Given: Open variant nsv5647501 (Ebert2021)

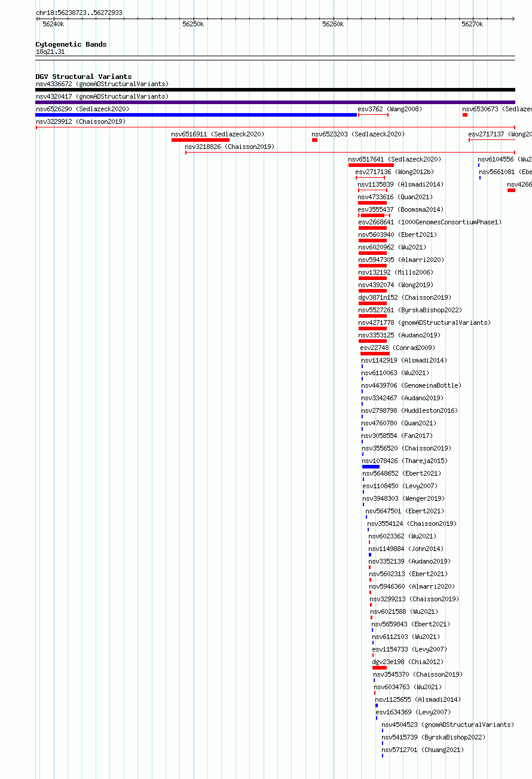Looking at the screenshot, I should [405, 511].
